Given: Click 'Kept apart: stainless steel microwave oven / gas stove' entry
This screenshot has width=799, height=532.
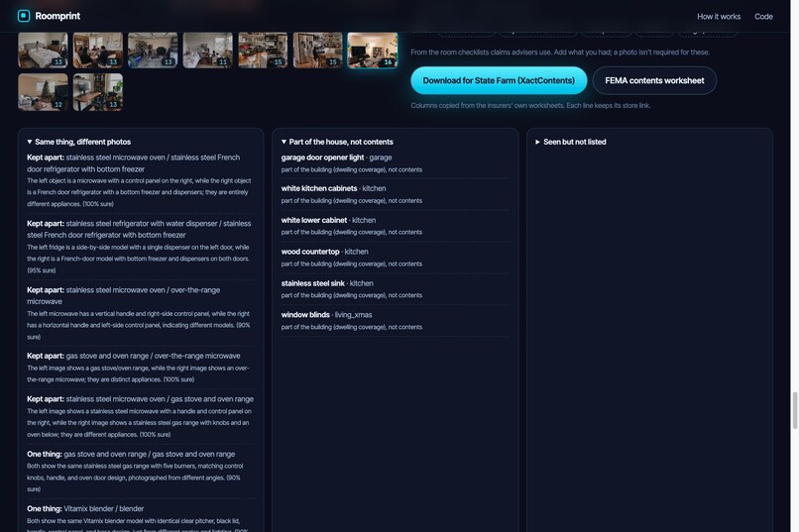Looking at the screenshot, I should (141, 416).
